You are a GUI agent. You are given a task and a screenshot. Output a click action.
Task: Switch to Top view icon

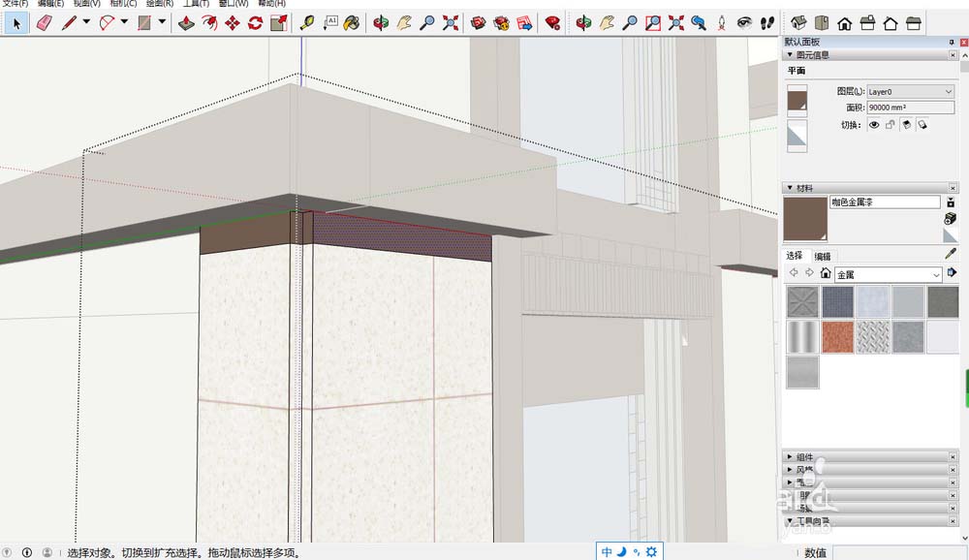822,23
